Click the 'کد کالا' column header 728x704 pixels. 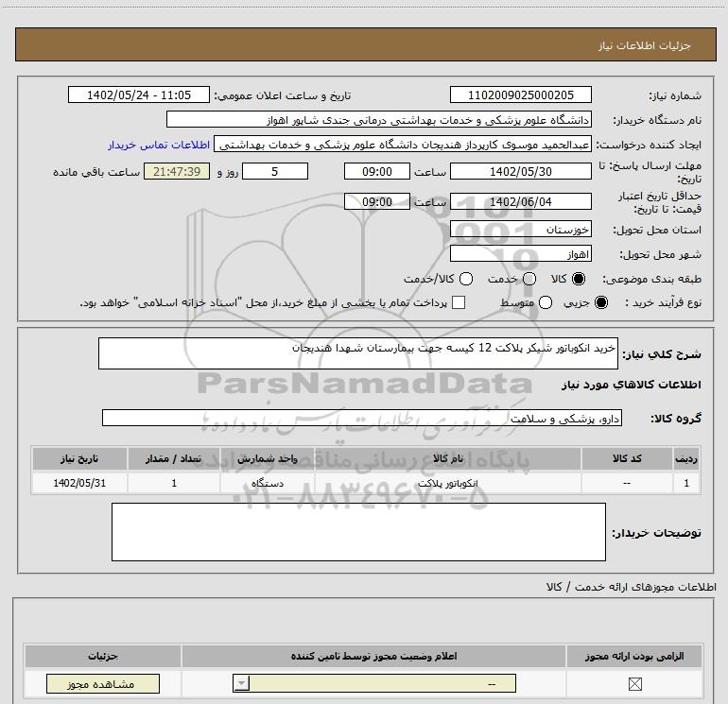click(x=627, y=458)
